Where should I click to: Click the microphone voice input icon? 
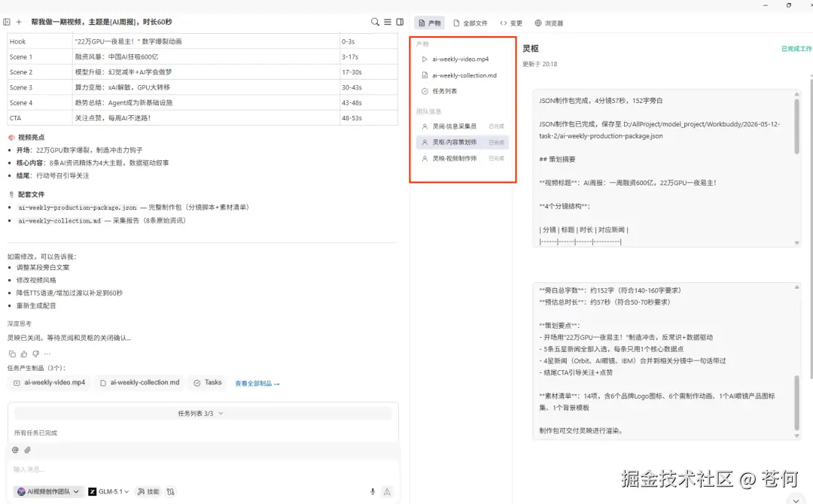373,491
